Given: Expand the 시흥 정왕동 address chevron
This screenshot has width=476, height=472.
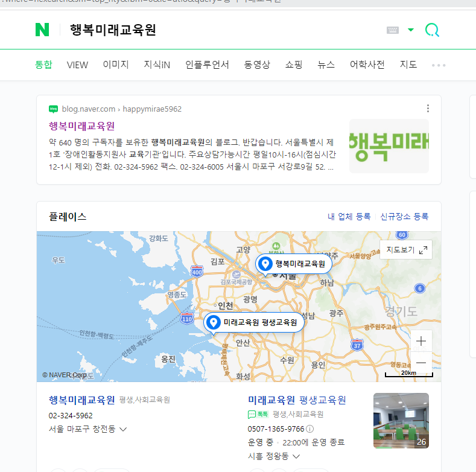Looking at the screenshot, I should pos(296,456).
